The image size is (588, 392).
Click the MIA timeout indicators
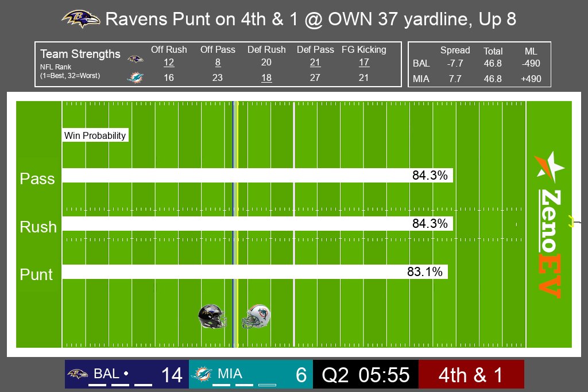244,385
